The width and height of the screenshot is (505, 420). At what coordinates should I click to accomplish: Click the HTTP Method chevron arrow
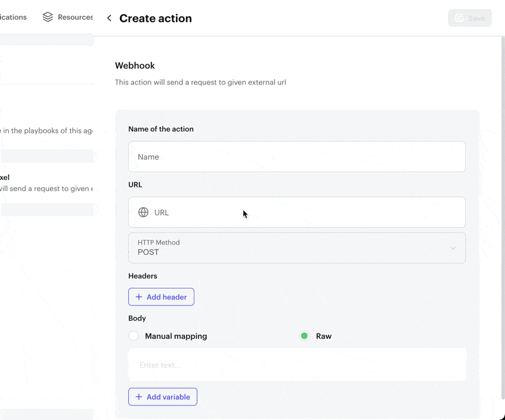[x=453, y=248]
